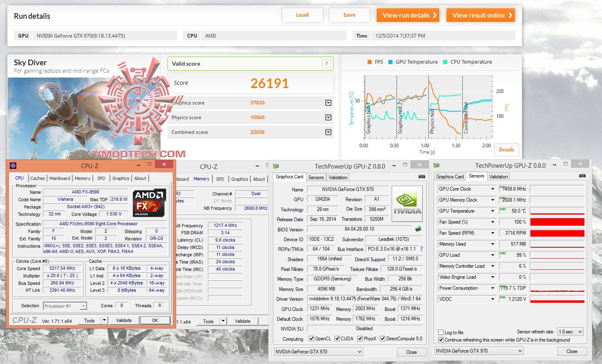Image resolution: width=602 pixels, height=364 pixels.
Task: Open the Processor #1 selection dropdown in CPU-Z
Action: [65, 306]
